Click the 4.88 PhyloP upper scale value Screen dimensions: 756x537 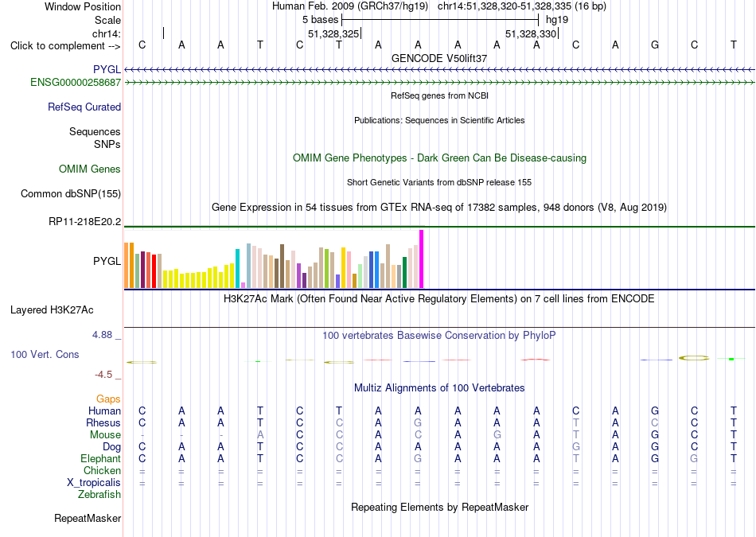pos(102,335)
